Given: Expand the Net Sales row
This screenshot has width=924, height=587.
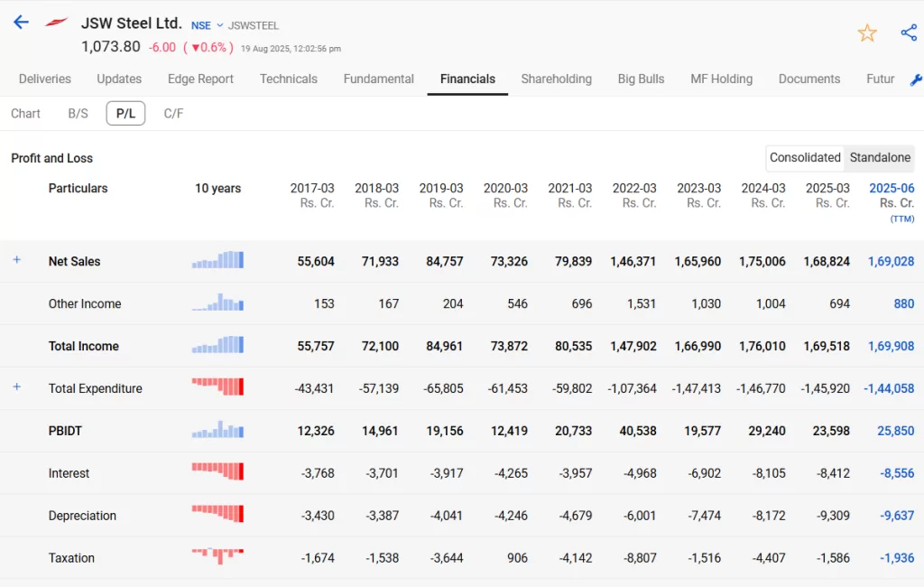Looking at the screenshot, I should 17,259.
